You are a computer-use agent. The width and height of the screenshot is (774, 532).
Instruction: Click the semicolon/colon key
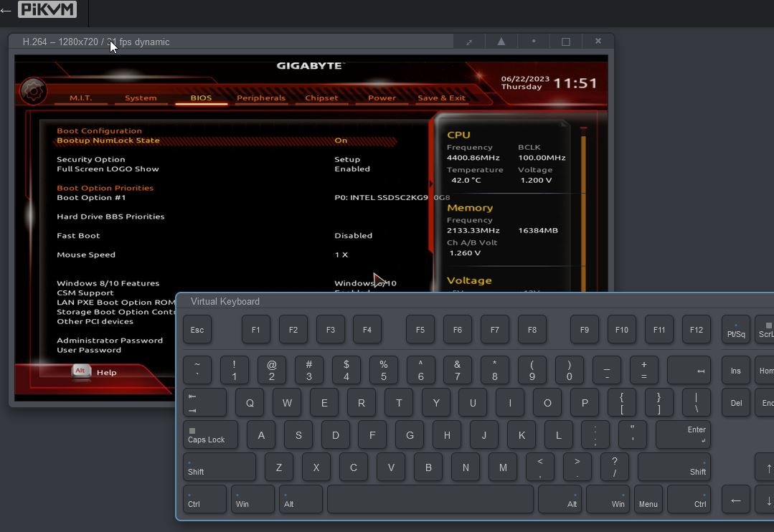pos(595,434)
